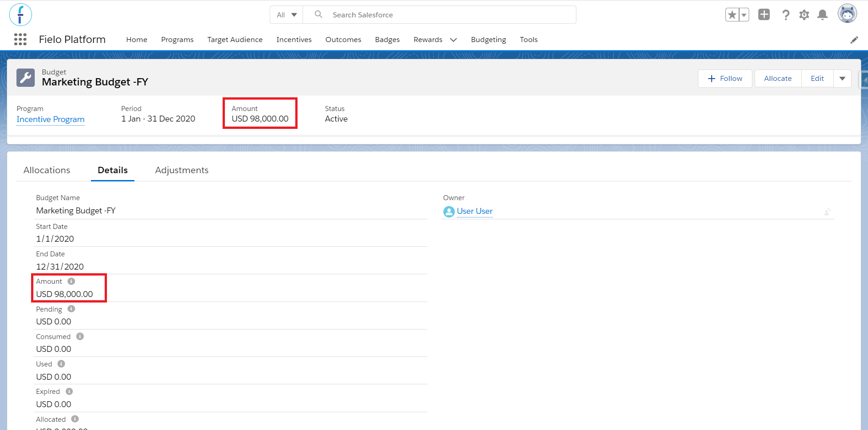Click the owner avatar icon
This screenshot has height=430, width=868.
click(x=449, y=212)
